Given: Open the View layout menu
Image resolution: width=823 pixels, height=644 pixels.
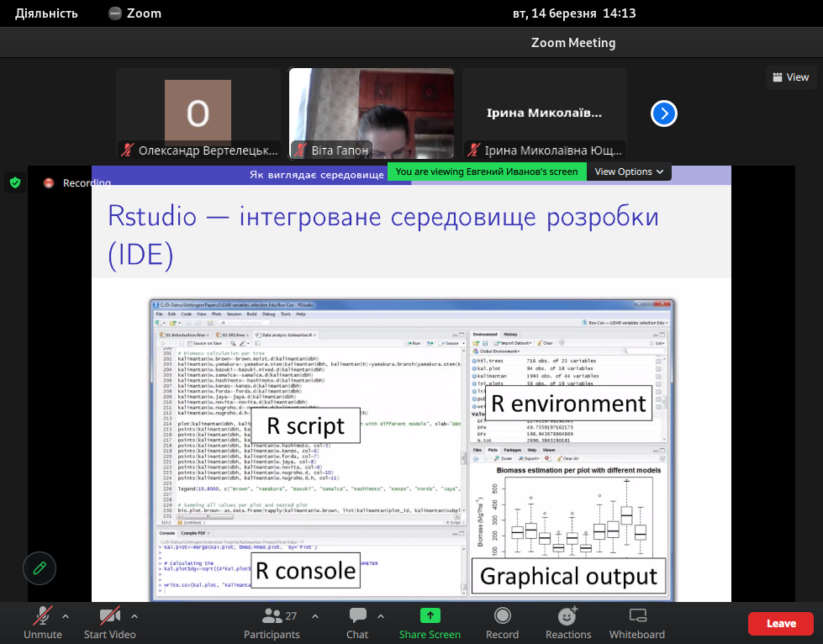Looking at the screenshot, I should 790,77.
